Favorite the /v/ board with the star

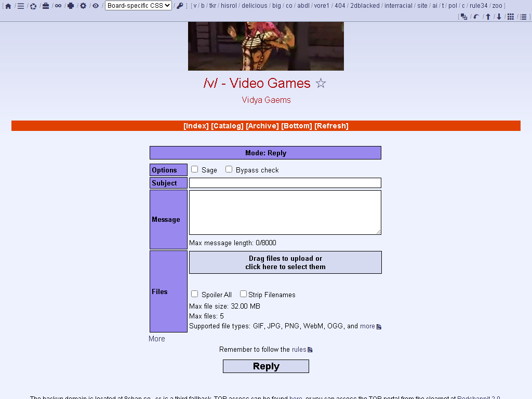321,83
